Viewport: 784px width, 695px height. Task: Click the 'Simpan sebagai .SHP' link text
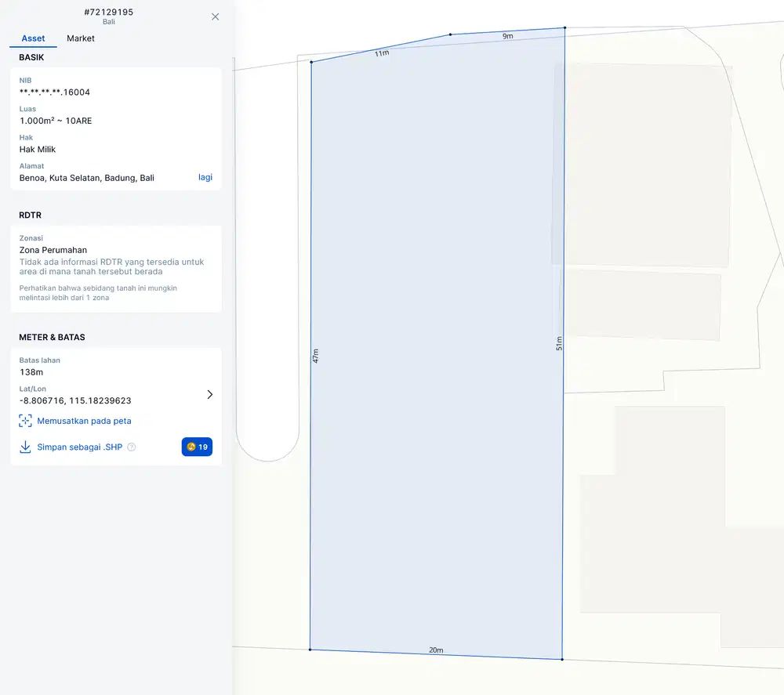tap(81, 447)
